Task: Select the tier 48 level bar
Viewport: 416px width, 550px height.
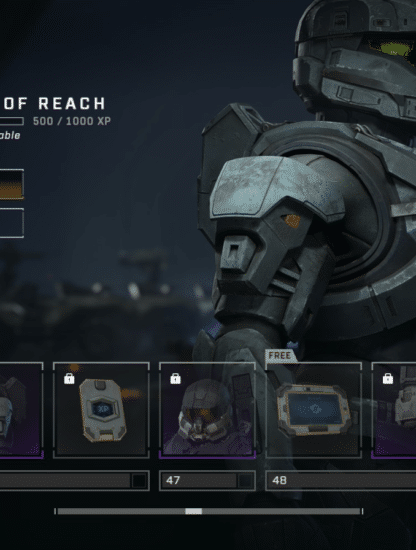Action: [x=341, y=481]
